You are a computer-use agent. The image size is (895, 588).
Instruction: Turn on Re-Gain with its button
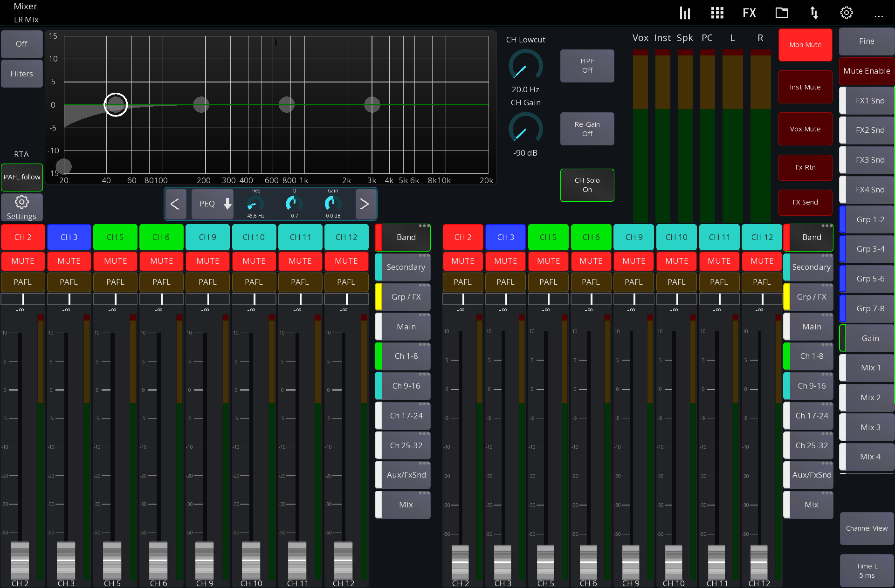click(587, 129)
